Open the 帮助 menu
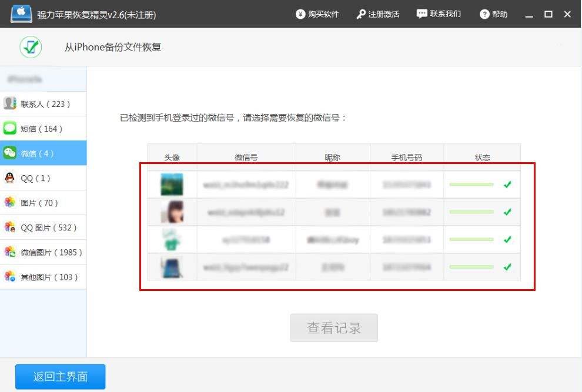This screenshot has width=582, height=392. pos(493,14)
